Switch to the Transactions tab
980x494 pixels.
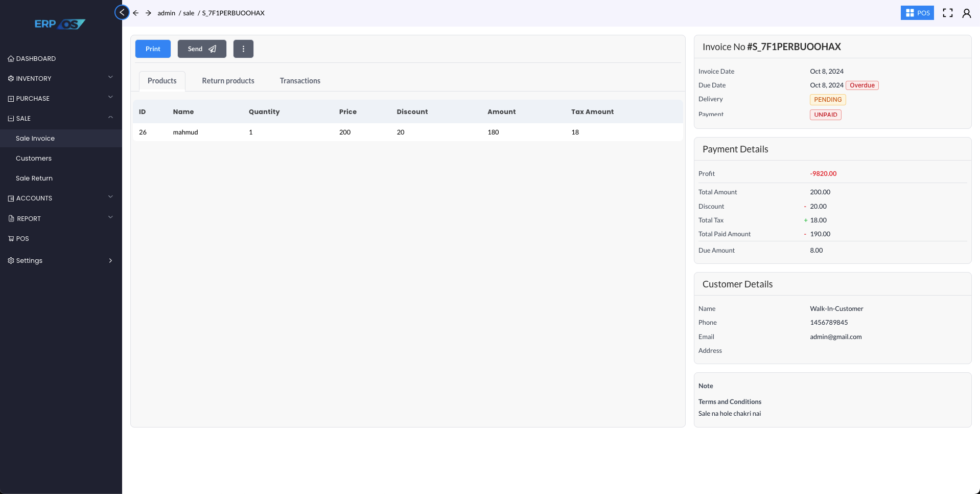click(x=300, y=80)
